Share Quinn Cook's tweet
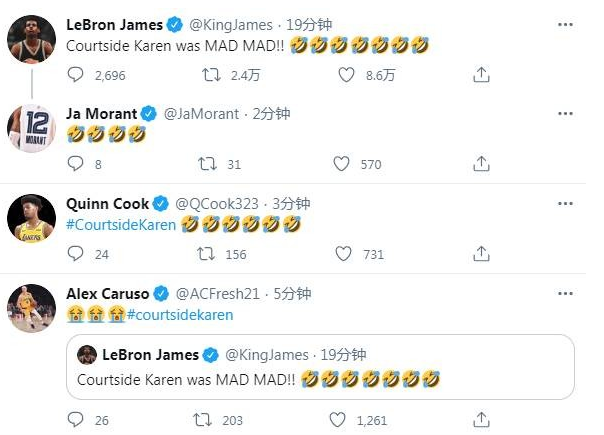 tap(481, 254)
